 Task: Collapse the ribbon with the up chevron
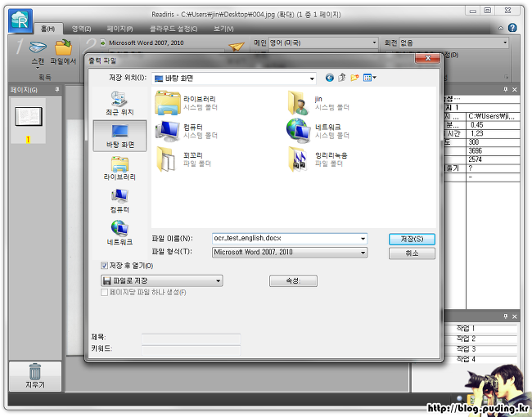click(501, 29)
